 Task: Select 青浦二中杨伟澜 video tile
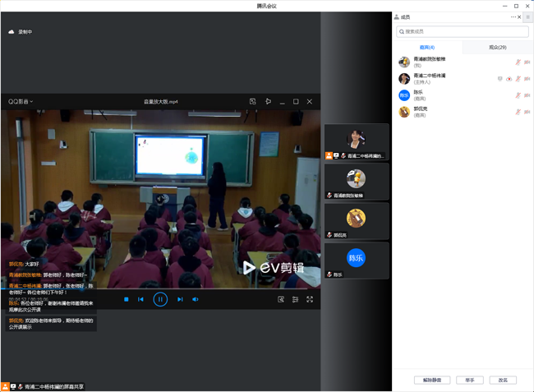[x=357, y=141]
